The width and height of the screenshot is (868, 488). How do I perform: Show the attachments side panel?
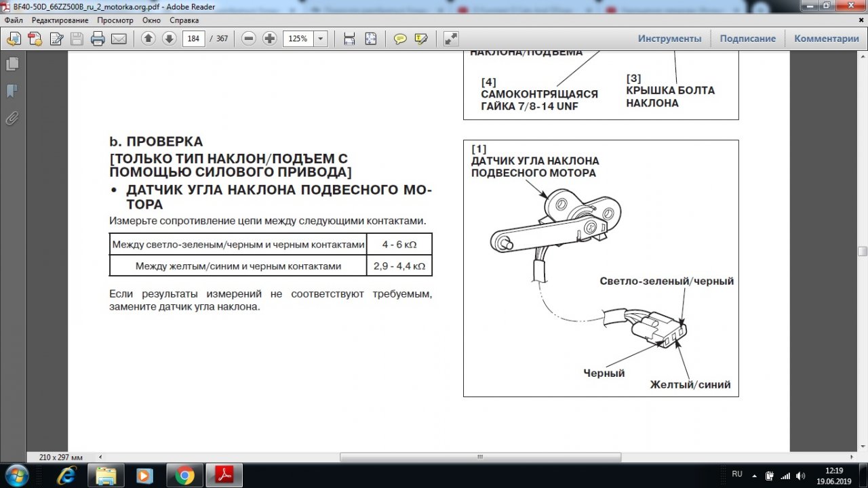[12, 119]
